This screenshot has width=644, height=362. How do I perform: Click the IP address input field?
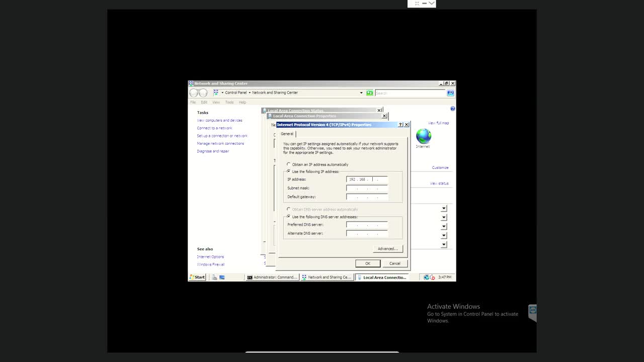[x=367, y=179]
